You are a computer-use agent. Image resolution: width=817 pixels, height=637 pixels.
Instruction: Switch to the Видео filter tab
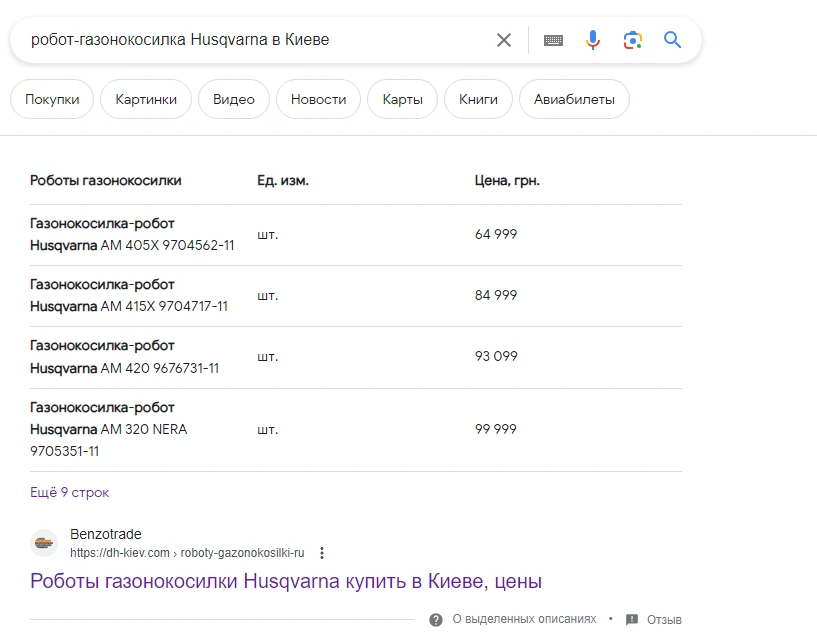coord(233,99)
